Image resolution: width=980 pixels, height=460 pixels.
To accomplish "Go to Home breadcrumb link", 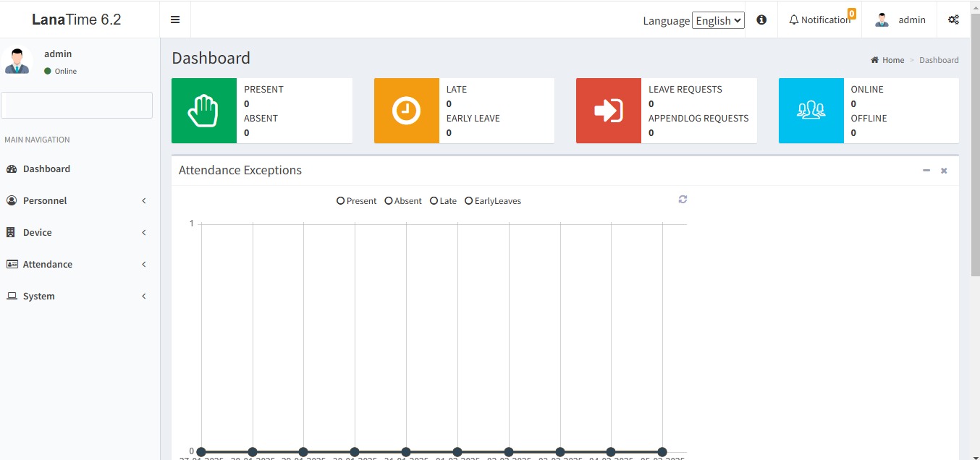I will (893, 60).
